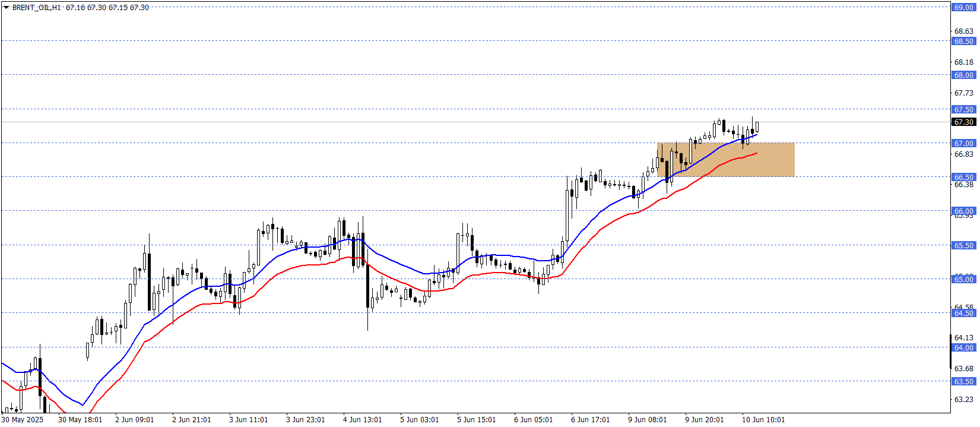This screenshot has width=980, height=427.
Task: Click the current price tag 67.30
Action: (963, 122)
